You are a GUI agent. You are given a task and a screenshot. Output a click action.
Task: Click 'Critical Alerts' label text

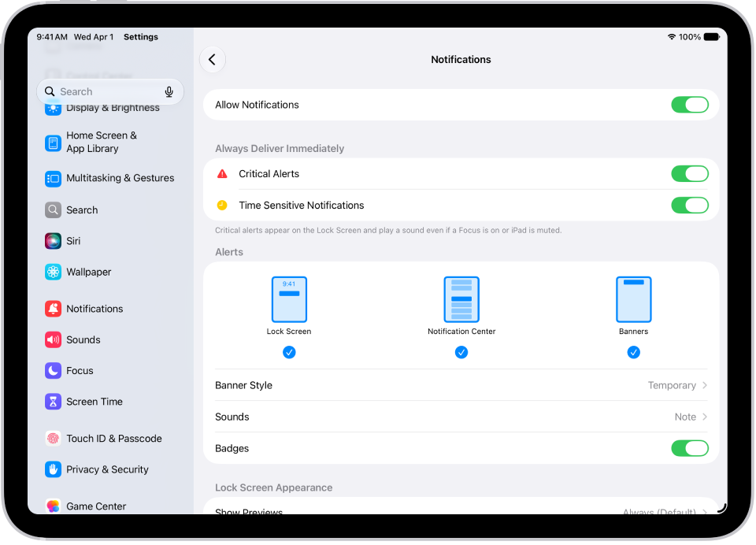pyautogui.click(x=269, y=173)
